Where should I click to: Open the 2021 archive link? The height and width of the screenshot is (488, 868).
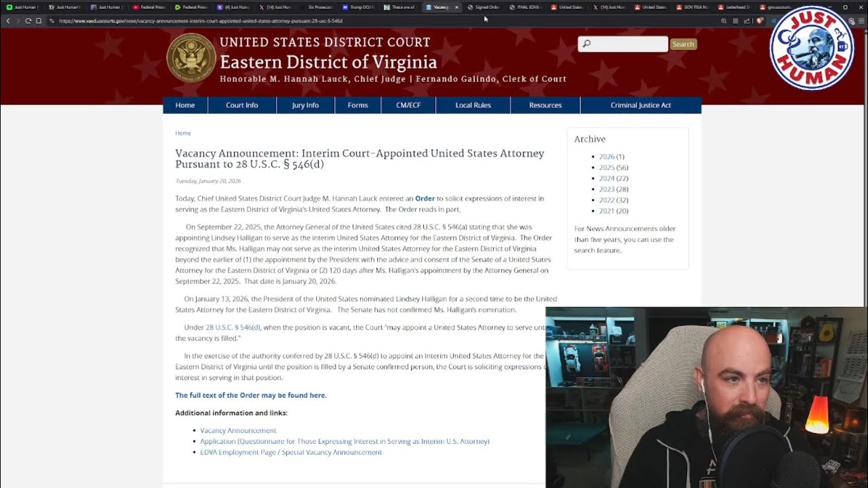pos(606,211)
